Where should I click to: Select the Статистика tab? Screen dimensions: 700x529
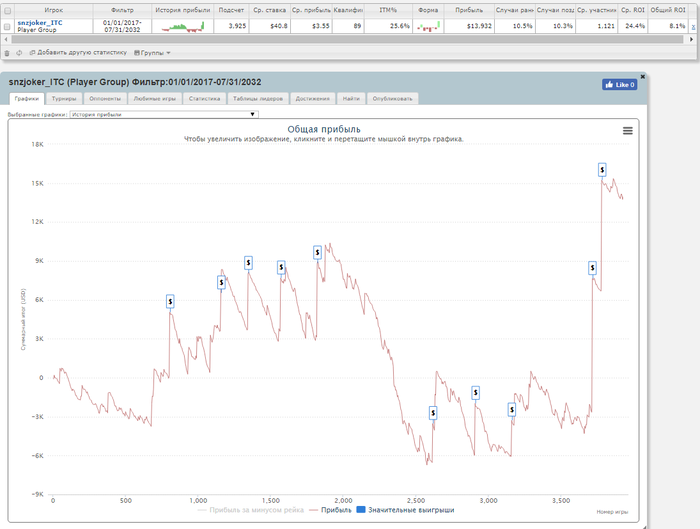tap(204, 99)
